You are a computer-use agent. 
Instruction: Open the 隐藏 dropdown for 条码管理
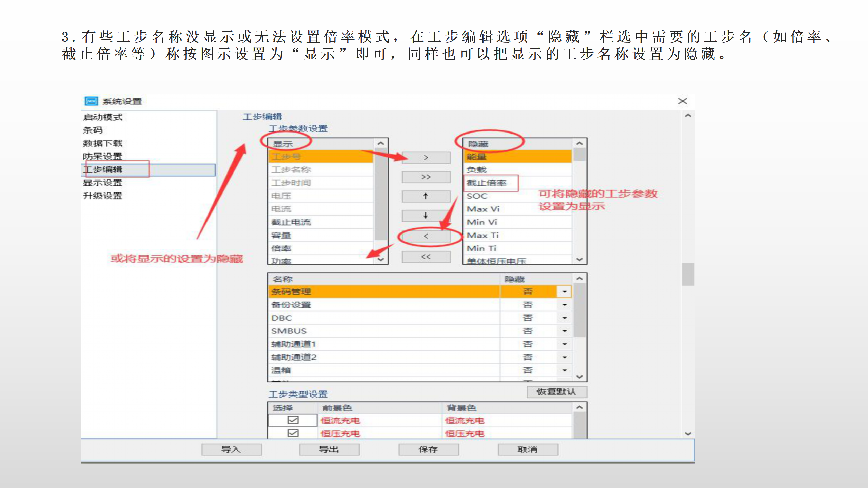pos(564,292)
